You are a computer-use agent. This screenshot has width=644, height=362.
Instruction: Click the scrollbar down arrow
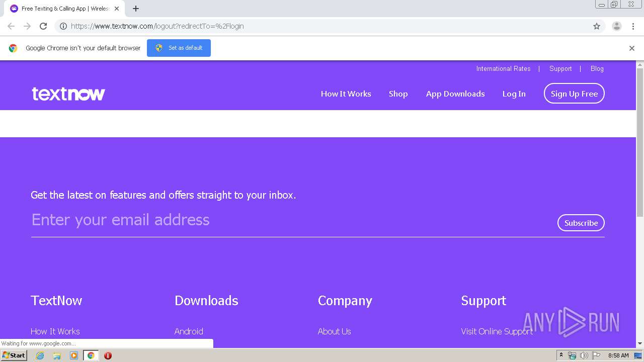click(640, 343)
